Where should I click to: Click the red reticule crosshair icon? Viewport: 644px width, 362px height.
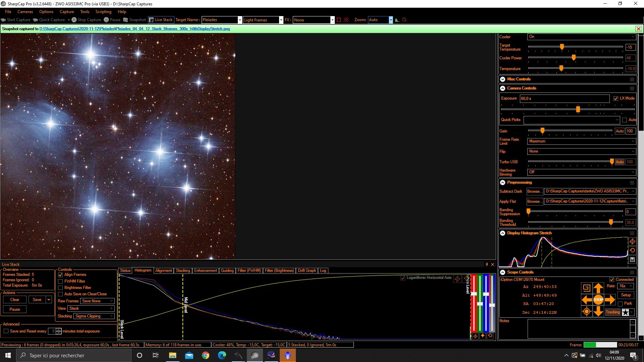346,20
